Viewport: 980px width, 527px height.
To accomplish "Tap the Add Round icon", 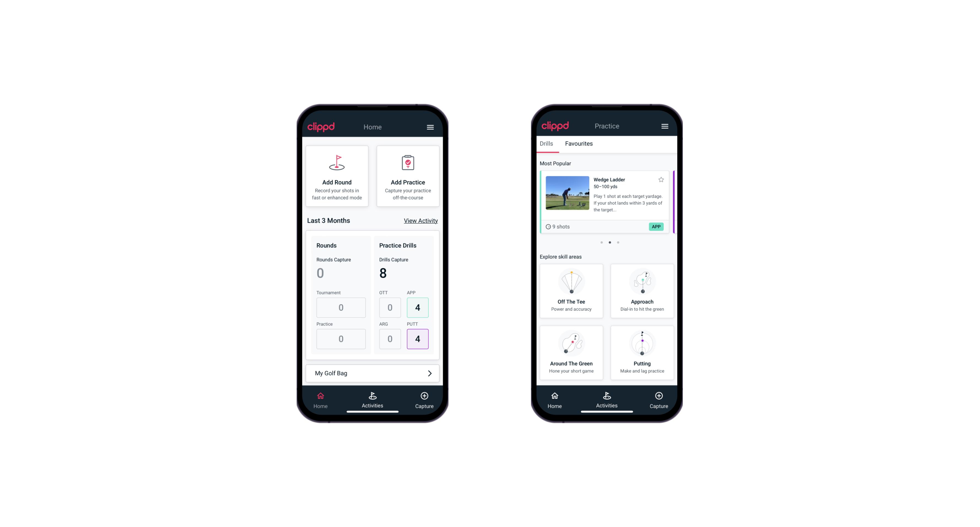I will click(x=338, y=164).
